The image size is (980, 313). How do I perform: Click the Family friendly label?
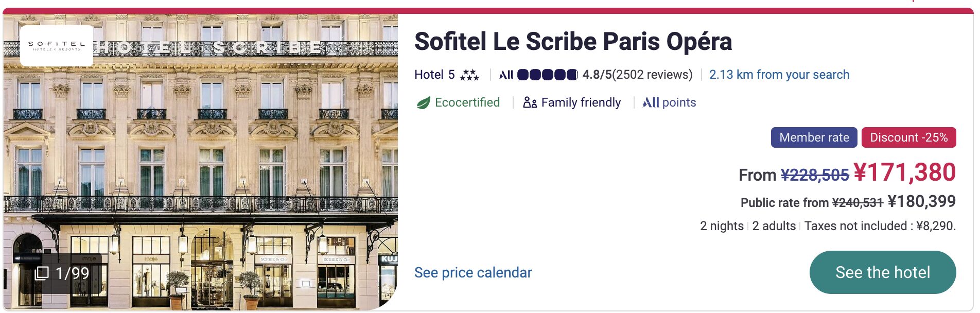pos(581,102)
